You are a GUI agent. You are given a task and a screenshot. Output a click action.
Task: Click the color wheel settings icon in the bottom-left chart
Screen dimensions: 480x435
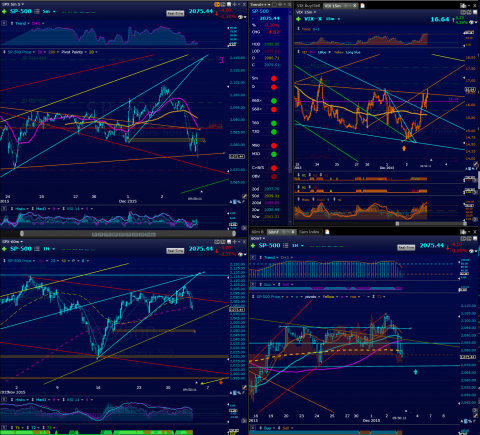pos(241,254)
